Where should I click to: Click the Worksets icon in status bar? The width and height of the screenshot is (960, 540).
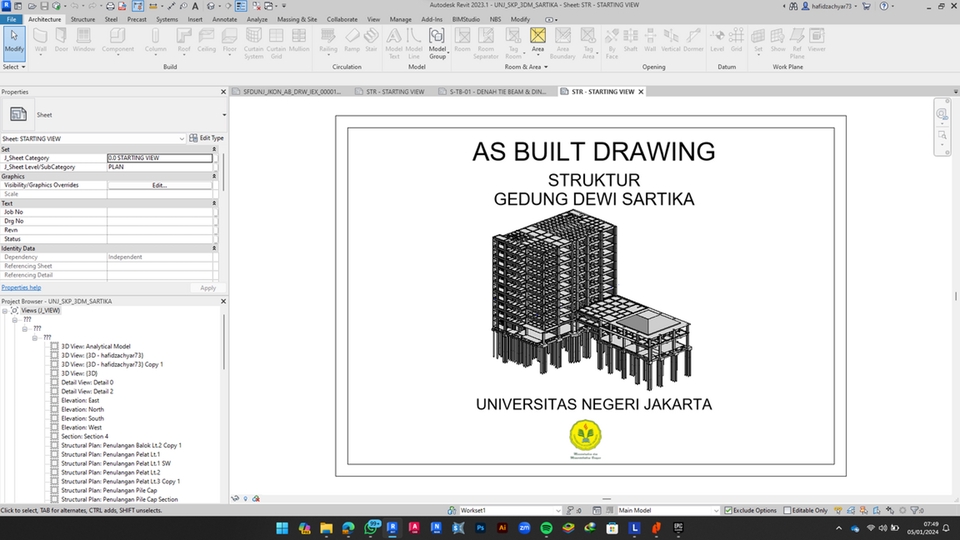click(x=452, y=510)
